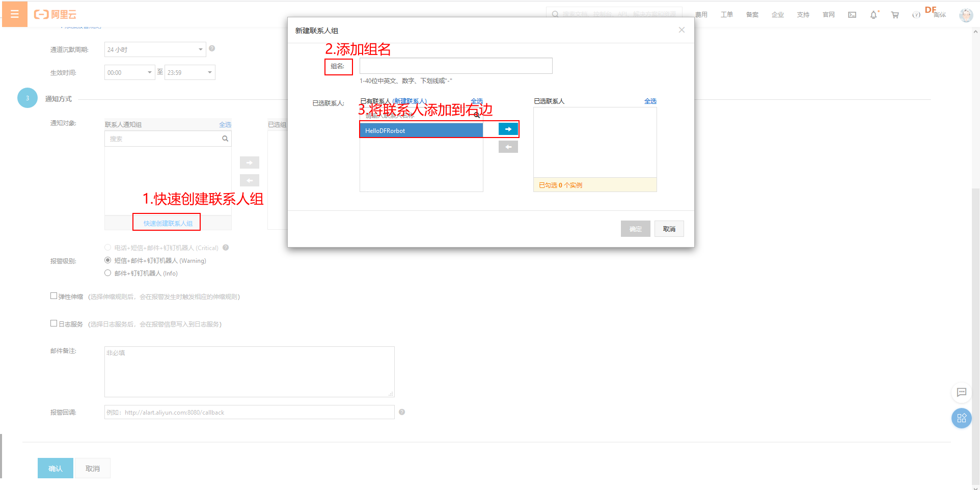Screen dimensions: 980x490
Task: Open 支持 in the top navigation
Action: point(803,15)
